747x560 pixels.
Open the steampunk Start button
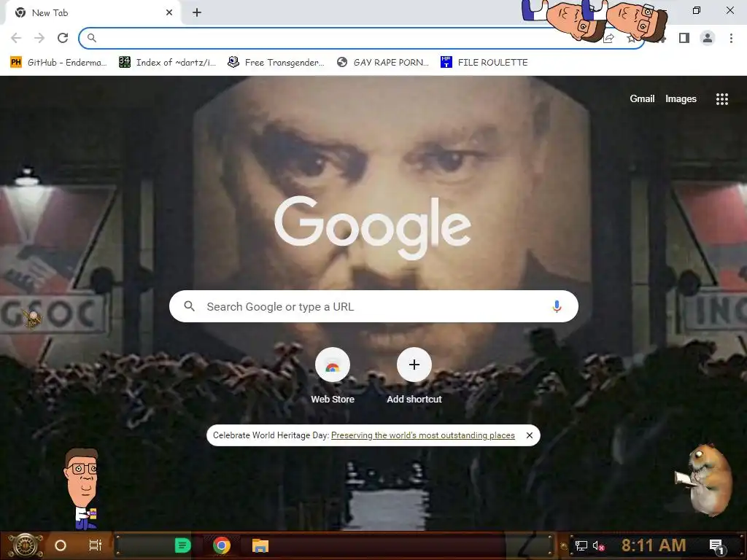26,545
